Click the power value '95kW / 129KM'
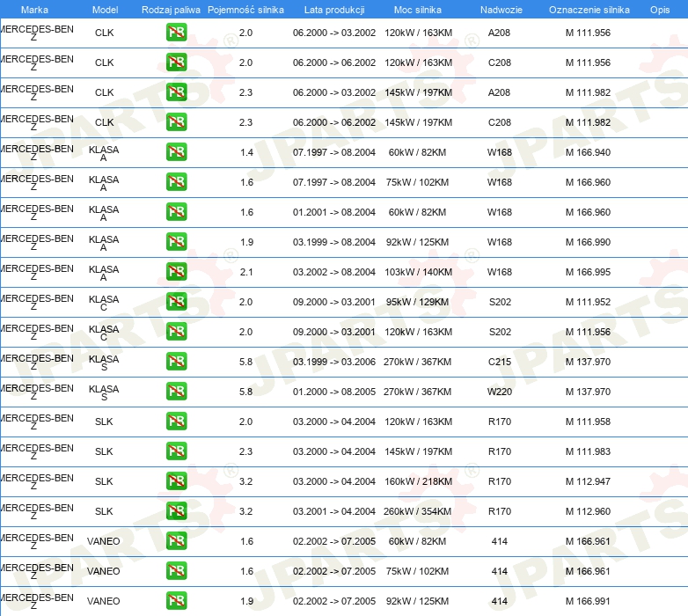This screenshot has height=616, width=688. pos(417,302)
